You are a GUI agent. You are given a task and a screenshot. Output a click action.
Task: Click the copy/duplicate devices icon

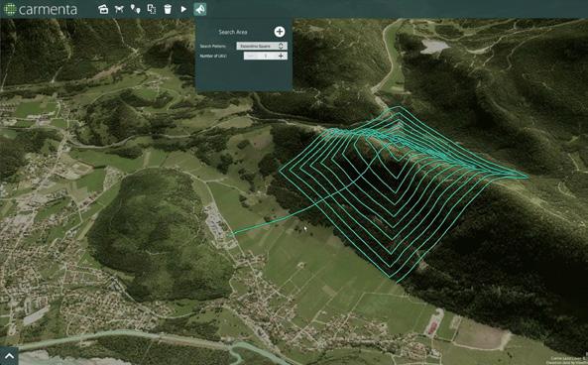(x=151, y=9)
